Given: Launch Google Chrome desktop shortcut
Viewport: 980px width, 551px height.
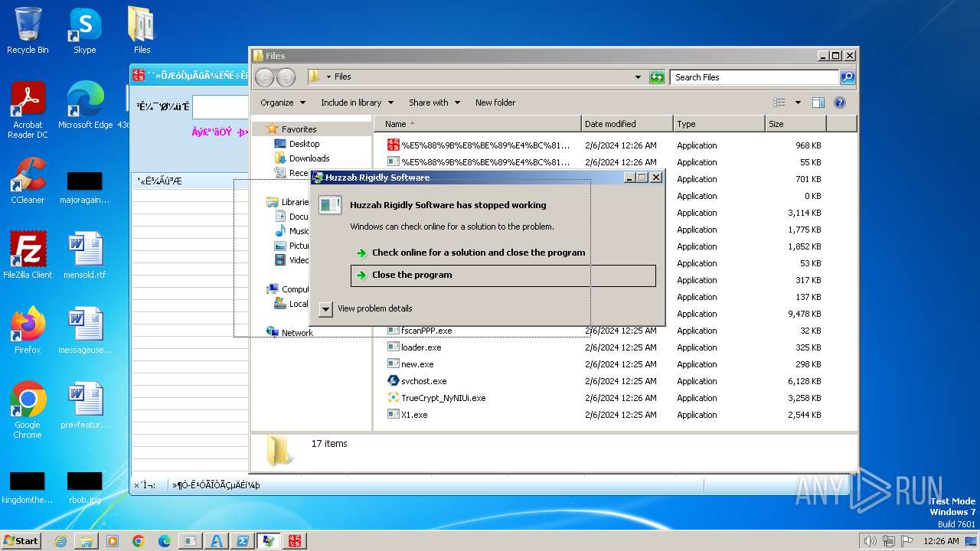Looking at the screenshot, I should 28,410.
